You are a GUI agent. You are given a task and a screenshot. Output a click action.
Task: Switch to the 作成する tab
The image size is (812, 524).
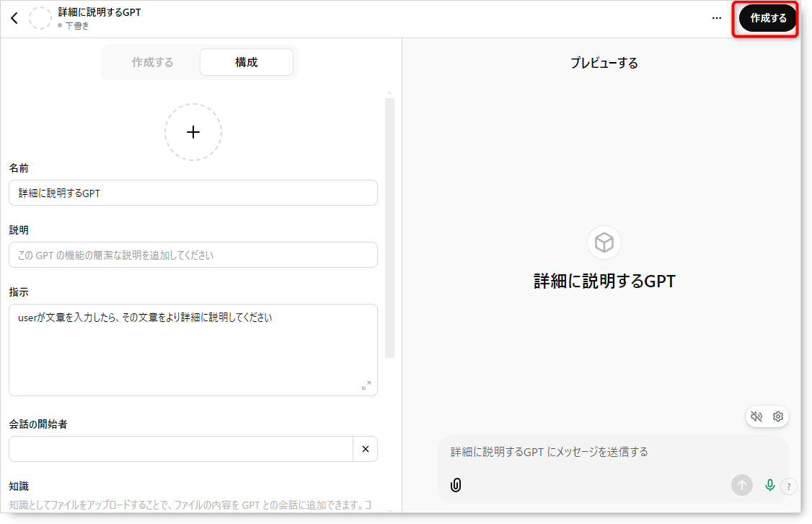click(152, 62)
